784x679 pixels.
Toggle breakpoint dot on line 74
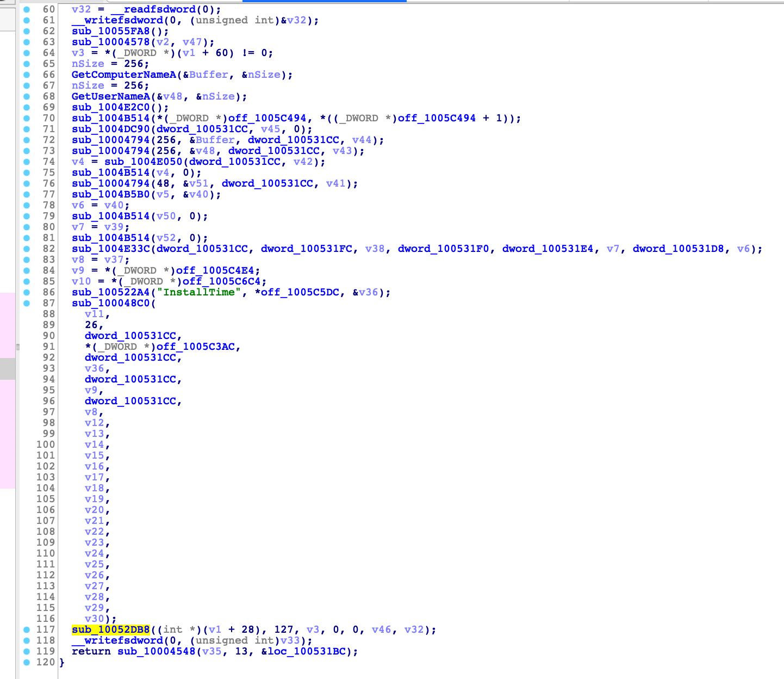point(27,162)
